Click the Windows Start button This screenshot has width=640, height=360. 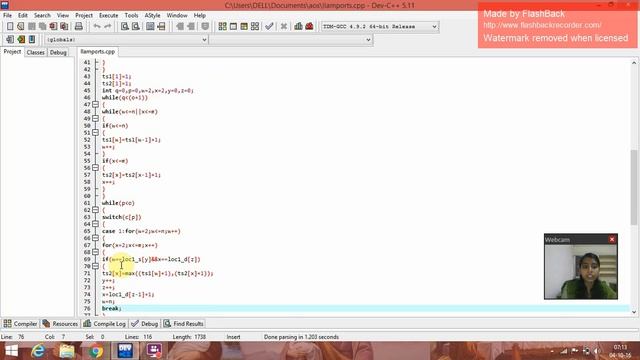11,351
